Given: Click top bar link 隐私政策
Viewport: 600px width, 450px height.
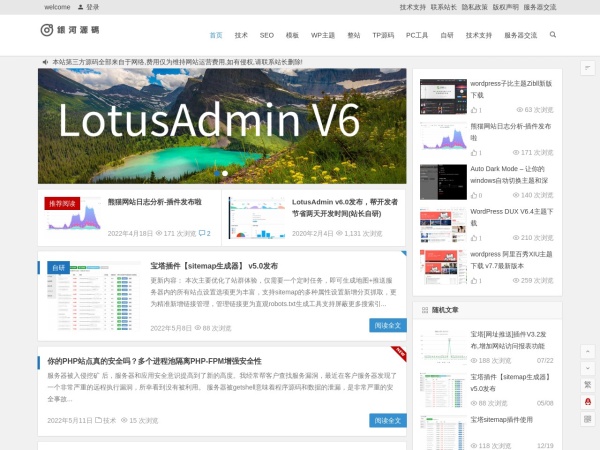Looking at the screenshot, I should (x=474, y=7).
